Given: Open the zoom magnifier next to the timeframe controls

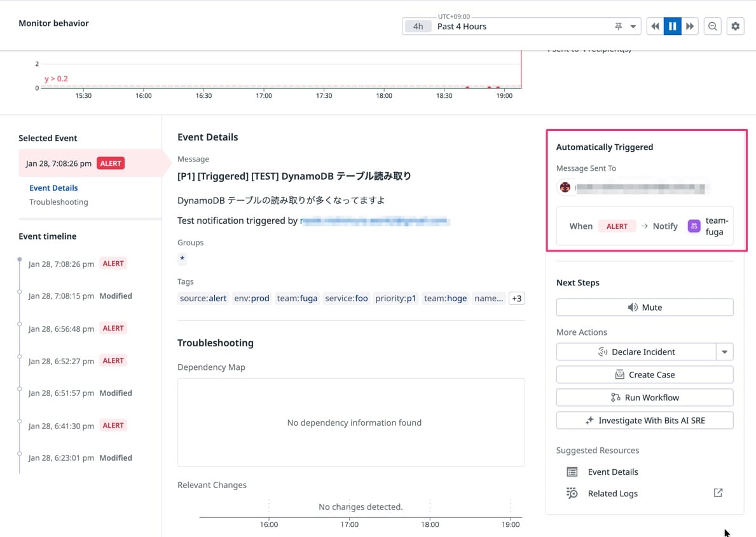Looking at the screenshot, I should (x=712, y=26).
